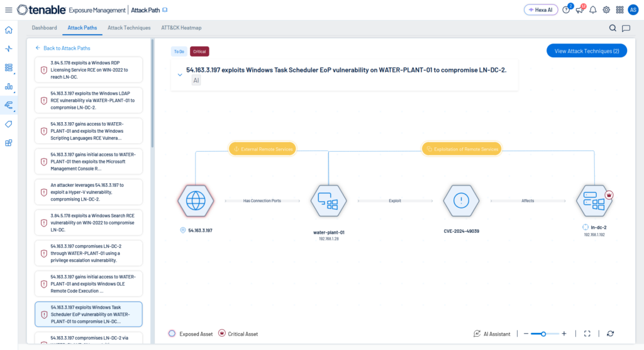Open the AS user avatar menu
The height and width of the screenshot is (350, 644).
(633, 10)
